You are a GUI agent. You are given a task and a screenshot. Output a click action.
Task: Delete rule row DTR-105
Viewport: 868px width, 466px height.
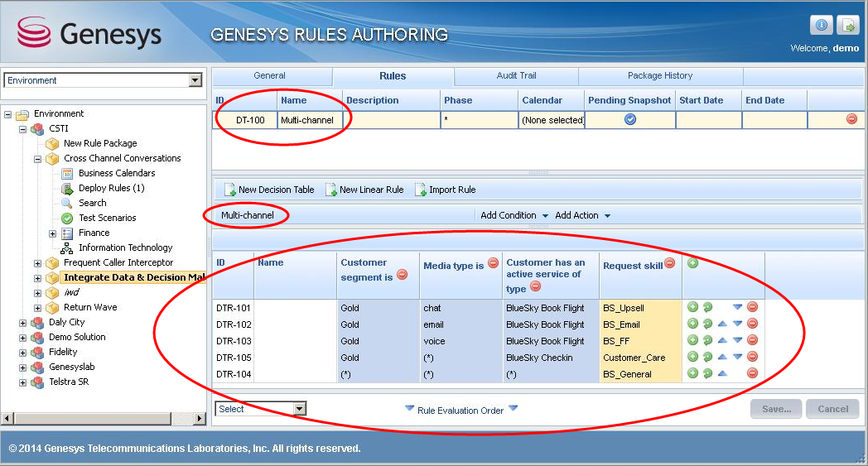752,358
